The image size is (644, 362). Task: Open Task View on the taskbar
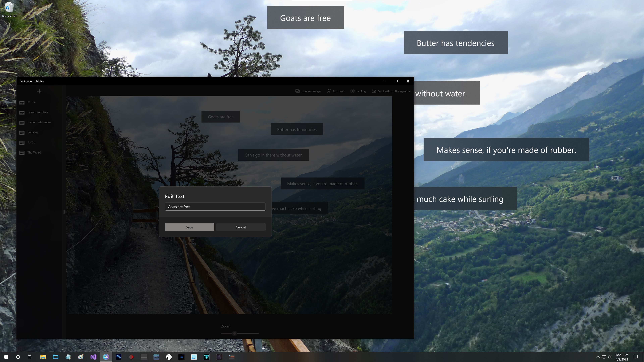(30, 357)
